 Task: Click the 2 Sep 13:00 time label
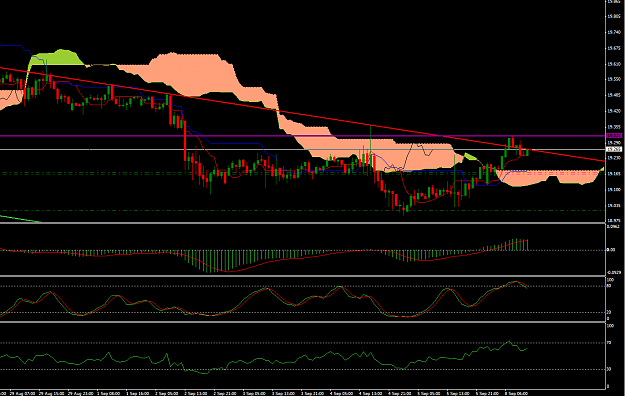tap(196, 394)
